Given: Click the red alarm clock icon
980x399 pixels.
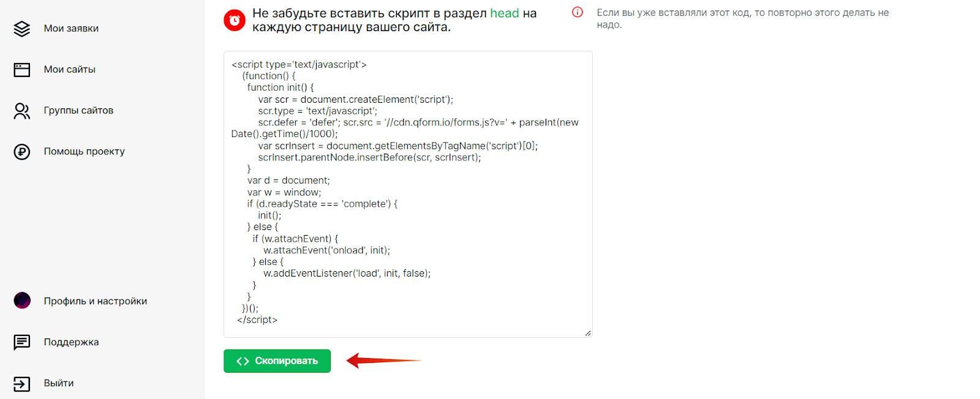Looking at the screenshot, I should tap(234, 20).
